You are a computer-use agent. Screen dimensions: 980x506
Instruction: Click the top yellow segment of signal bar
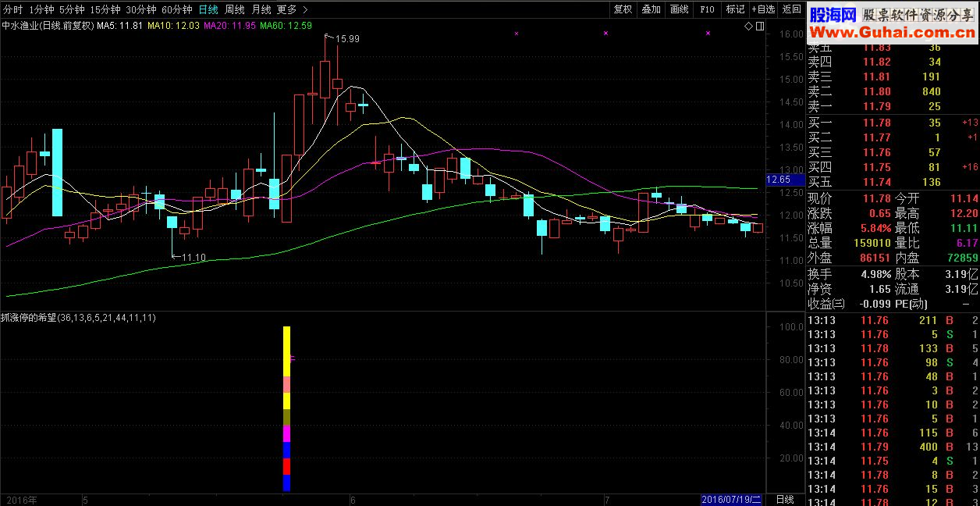(286, 351)
